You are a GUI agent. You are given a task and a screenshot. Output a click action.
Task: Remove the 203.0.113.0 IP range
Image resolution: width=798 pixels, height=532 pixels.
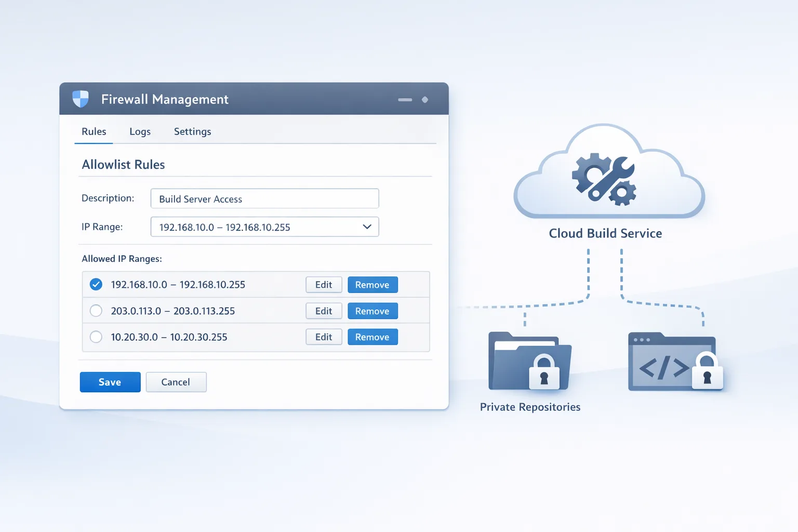point(373,311)
